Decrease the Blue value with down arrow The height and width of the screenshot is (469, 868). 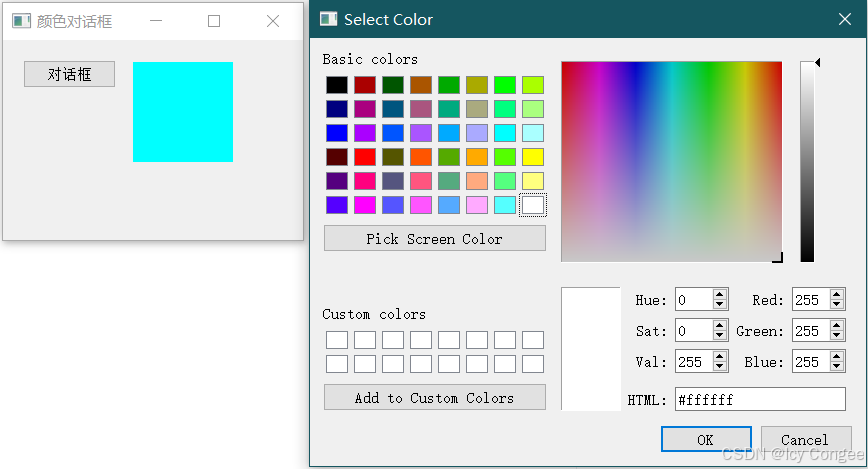click(836, 367)
